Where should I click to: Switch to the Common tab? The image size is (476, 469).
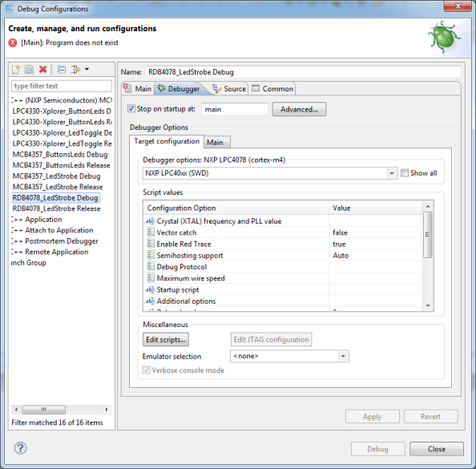272,89
